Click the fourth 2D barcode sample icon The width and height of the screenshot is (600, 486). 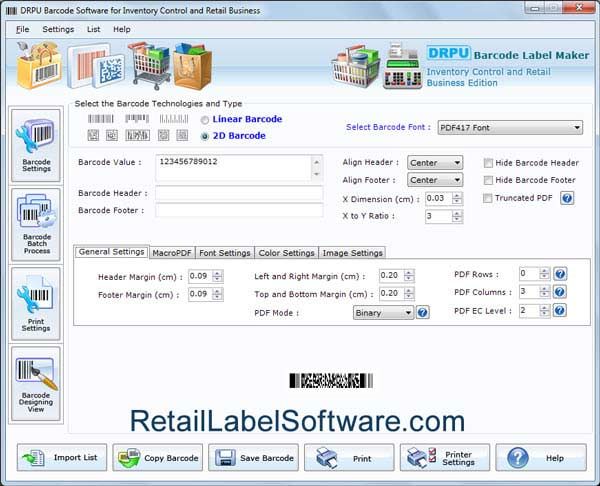[x=164, y=135]
